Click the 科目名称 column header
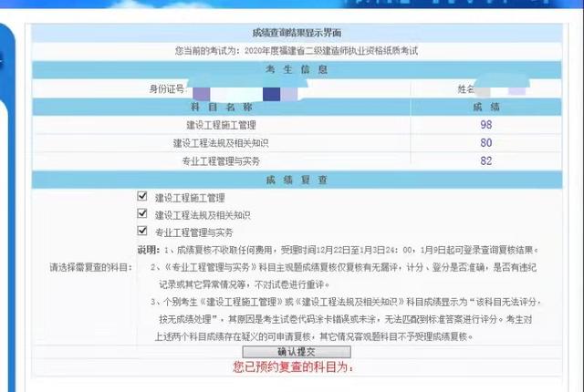 coord(222,108)
